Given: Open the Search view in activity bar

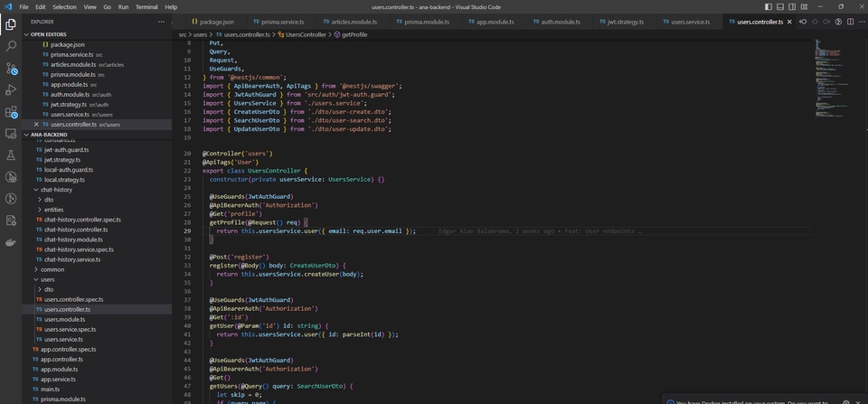Looking at the screenshot, I should point(11,46).
